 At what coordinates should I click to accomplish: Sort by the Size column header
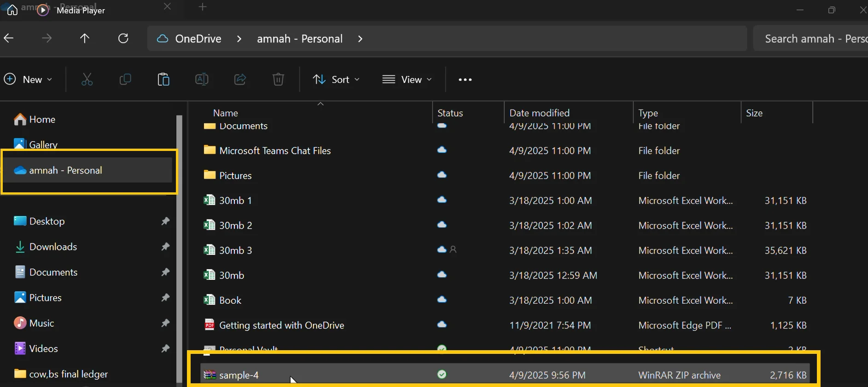click(x=754, y=113)
